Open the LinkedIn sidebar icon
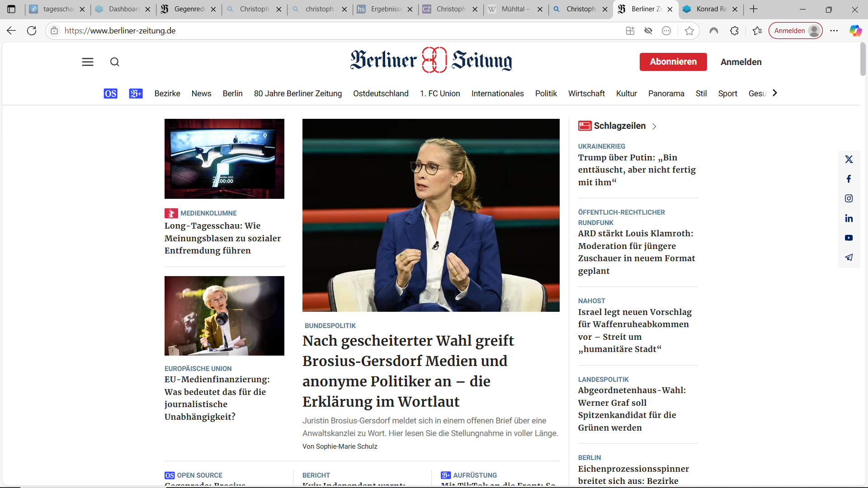Screen dimensions: 868x488 pos(849,218)
